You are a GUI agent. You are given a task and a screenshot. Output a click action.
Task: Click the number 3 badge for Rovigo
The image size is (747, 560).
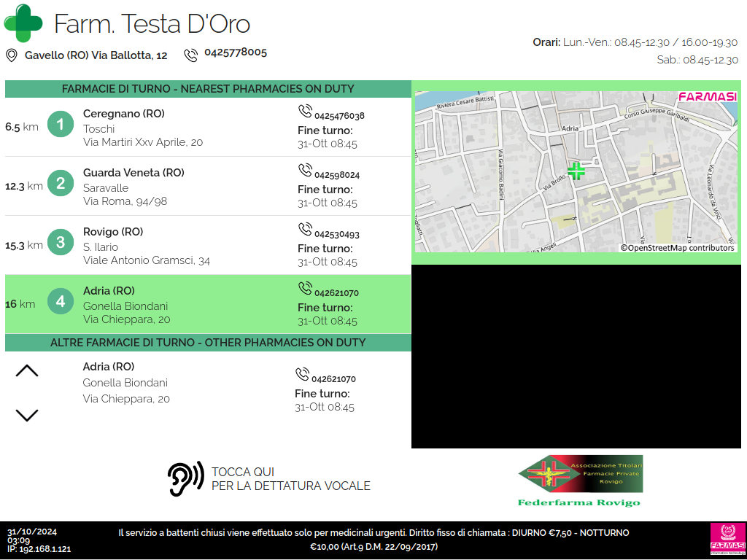click(x=61, y=243)
